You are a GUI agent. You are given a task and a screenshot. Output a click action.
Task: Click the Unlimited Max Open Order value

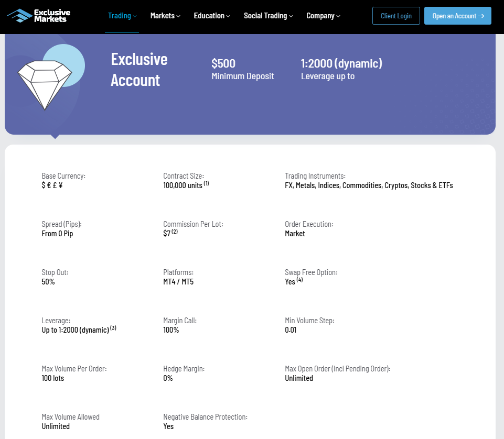(x=299, y=378)
